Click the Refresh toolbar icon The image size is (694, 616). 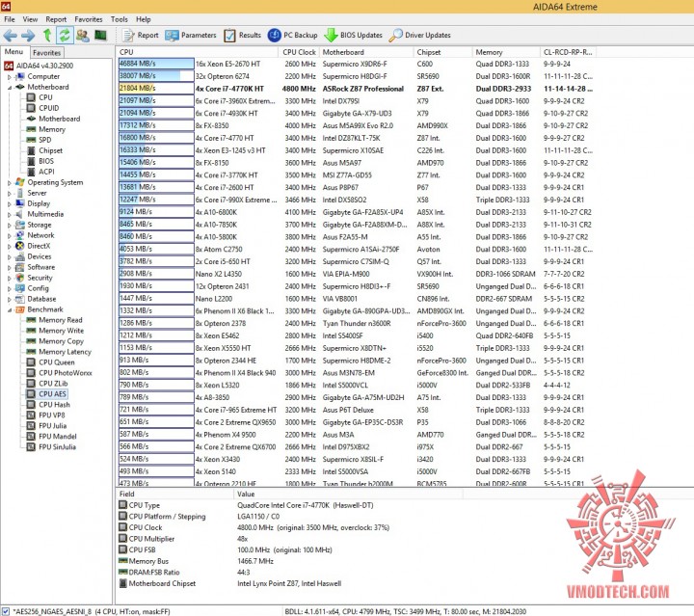[x=65, y=35]
